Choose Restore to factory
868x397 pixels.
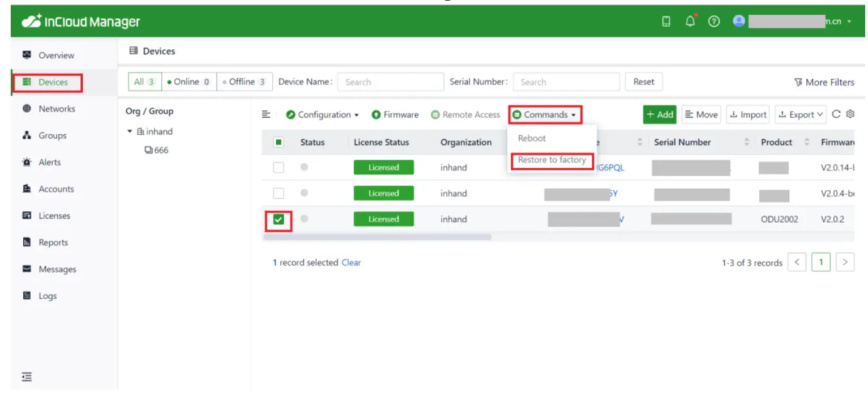tap(552, 160)
